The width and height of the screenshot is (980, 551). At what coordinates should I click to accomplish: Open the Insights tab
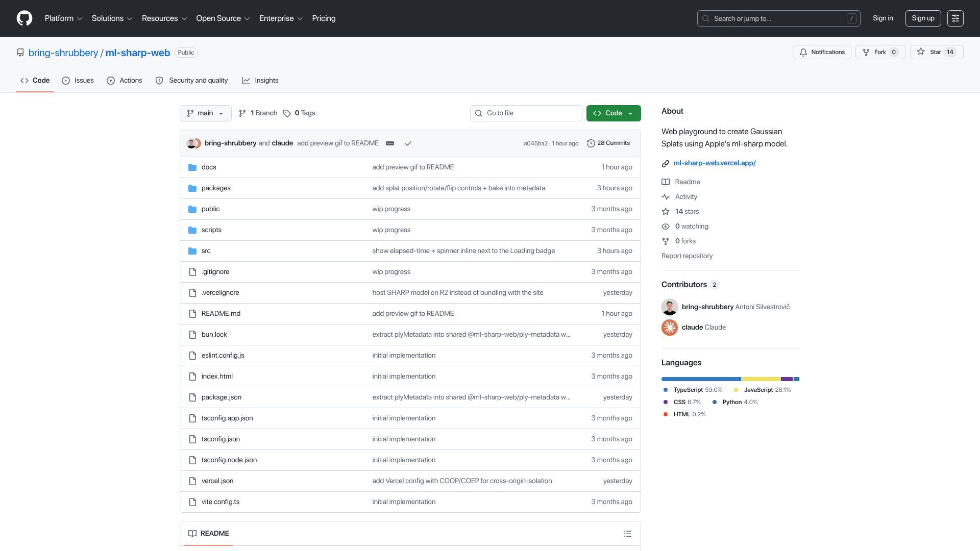point(260,81)
